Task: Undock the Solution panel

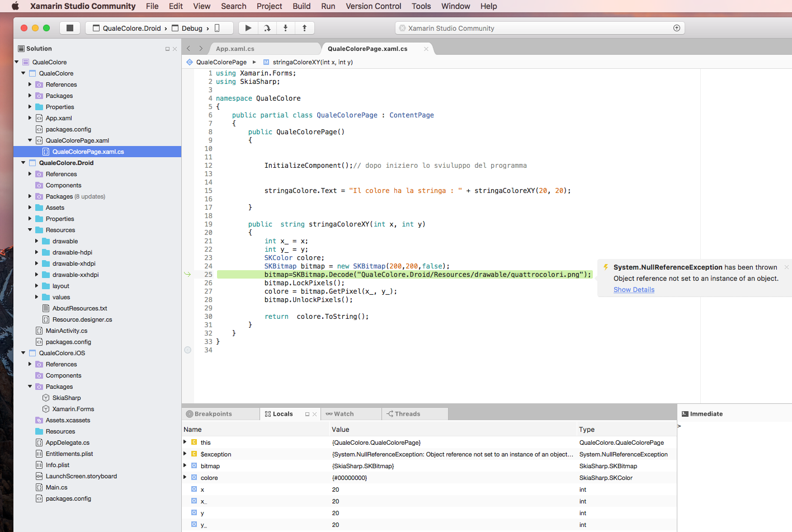Action: [x=167, y=49]
